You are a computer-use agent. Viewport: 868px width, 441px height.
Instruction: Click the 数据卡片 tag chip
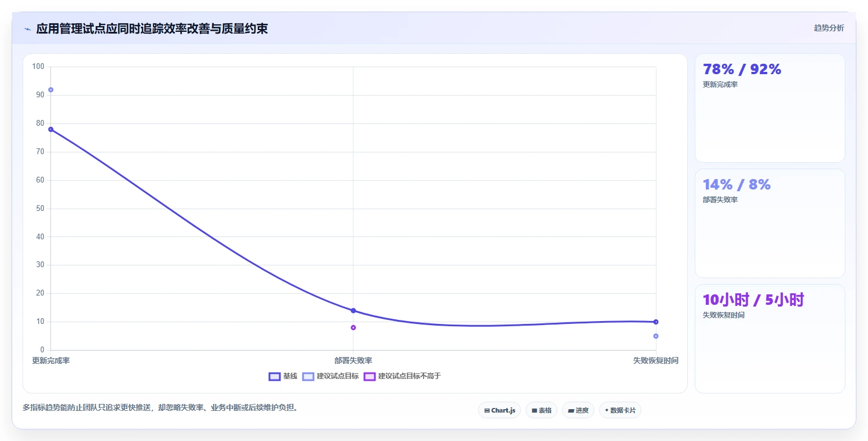[620, 410]
